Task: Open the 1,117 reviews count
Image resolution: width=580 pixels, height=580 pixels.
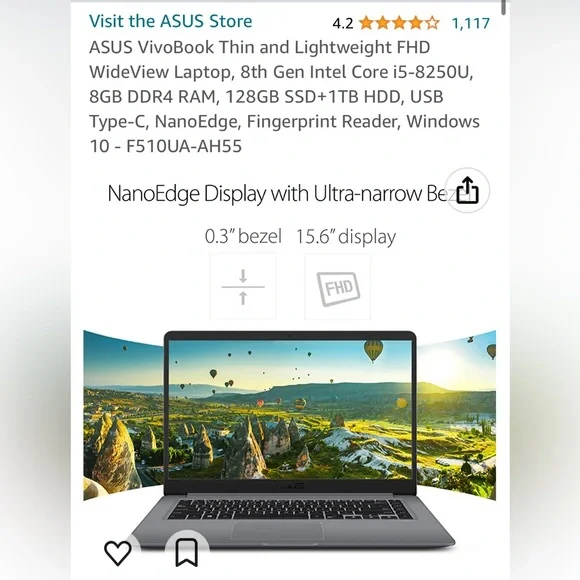Action: coord(471,23)
